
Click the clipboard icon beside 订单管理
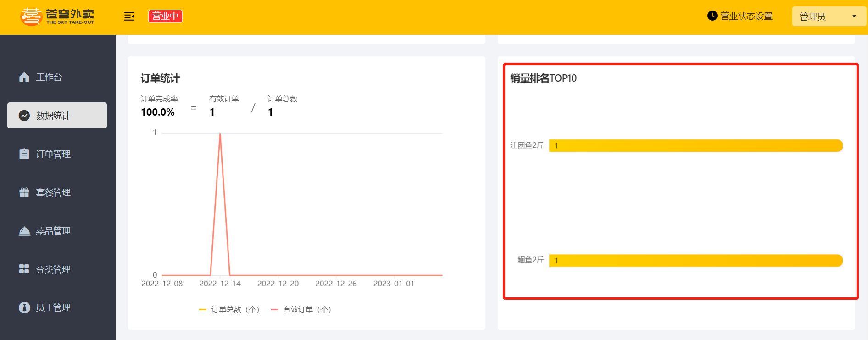pos(24,154)
